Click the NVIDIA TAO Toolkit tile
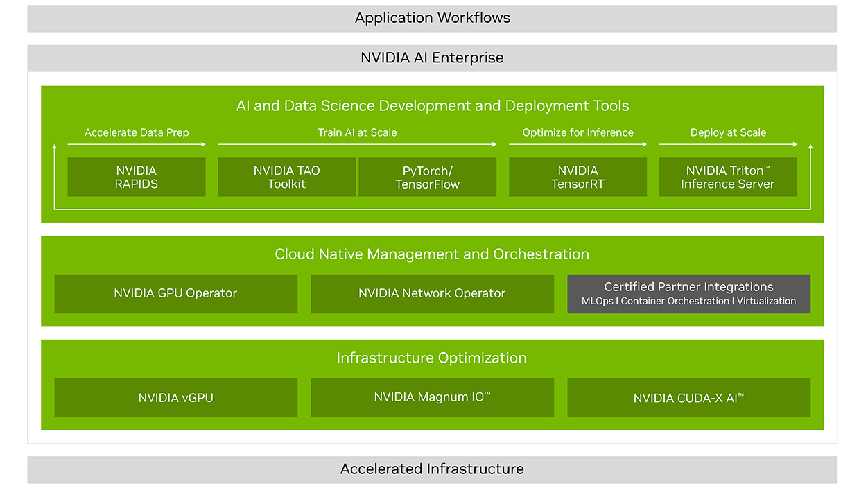This screenshot has width=868, height=488. click(x=286, y=177)
